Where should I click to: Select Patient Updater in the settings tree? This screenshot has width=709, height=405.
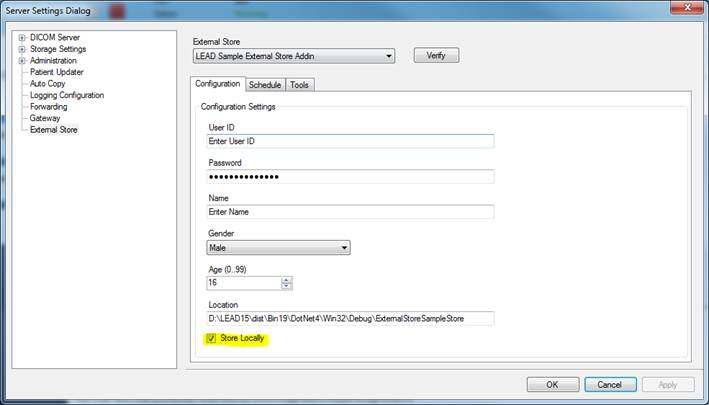56,72
